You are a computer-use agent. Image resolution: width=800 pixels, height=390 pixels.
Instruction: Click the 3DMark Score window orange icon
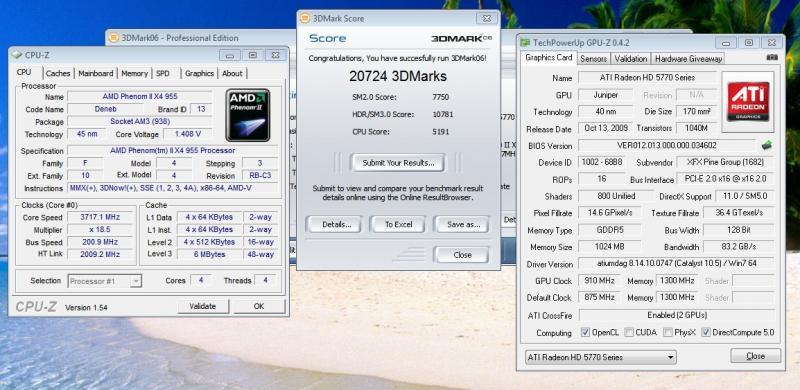[305, 18]
